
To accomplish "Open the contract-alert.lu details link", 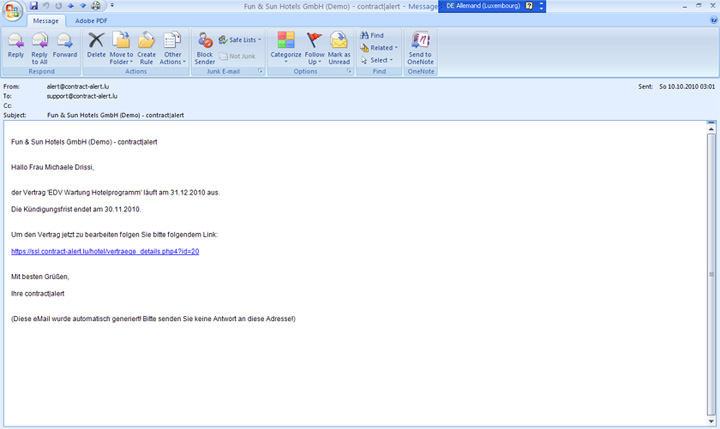I will coord(105,251).
